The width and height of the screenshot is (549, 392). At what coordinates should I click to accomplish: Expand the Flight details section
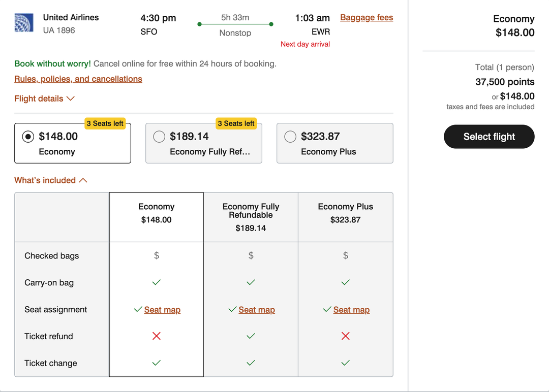[45, 99]
